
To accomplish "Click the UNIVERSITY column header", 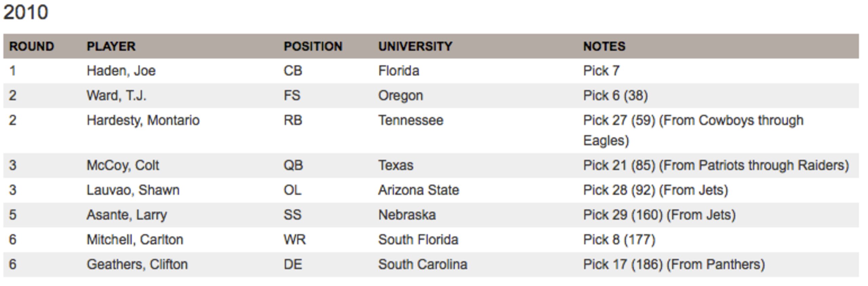I will [415, 46].
